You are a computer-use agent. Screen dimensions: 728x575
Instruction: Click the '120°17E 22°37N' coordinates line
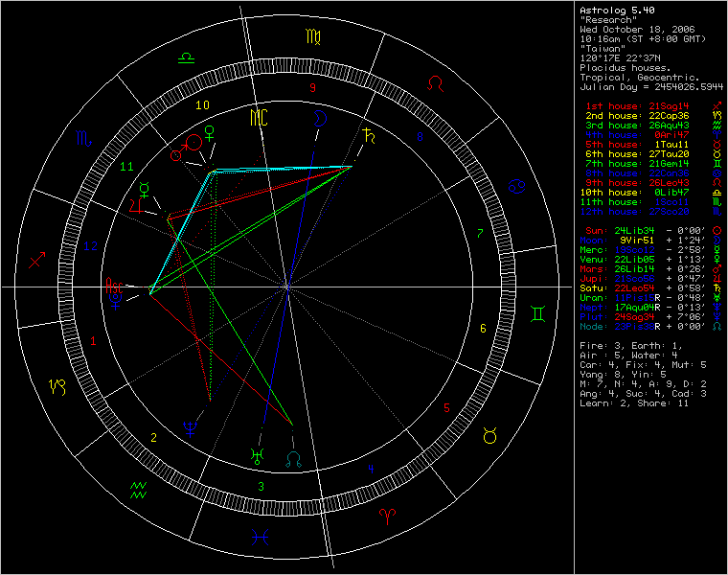pyautogui.click(x=620, y=58)
